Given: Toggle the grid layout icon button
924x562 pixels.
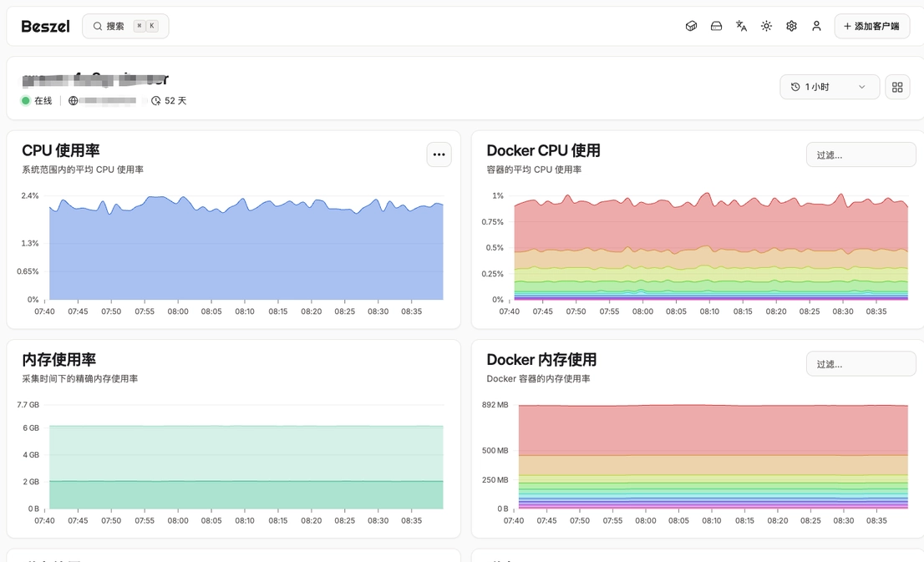Looking at the screenshot, I should pyautogui.click(x=897, y=87).
